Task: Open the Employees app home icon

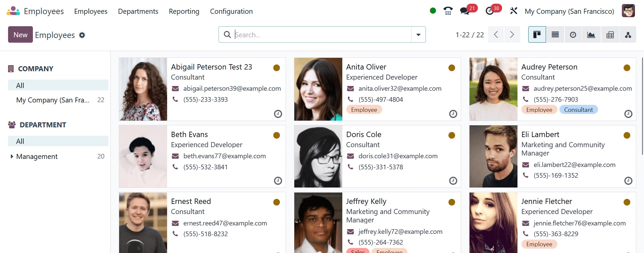Action: pos(13,11)
